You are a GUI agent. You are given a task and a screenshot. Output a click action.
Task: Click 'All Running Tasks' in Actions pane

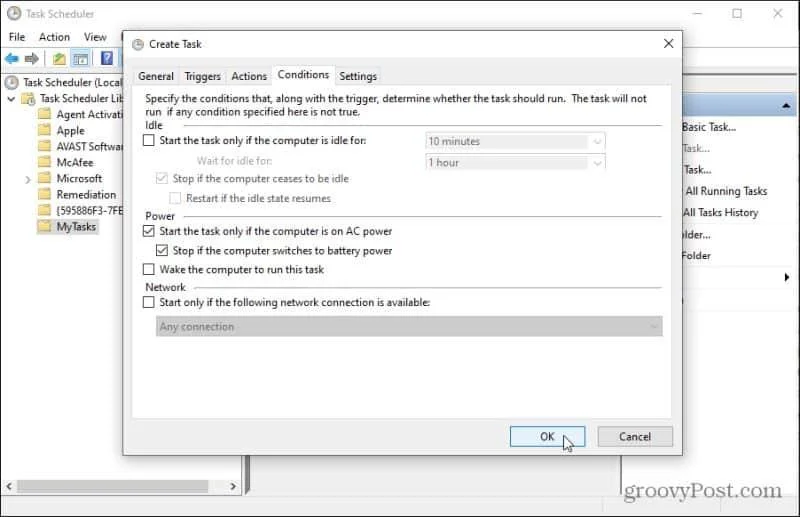(727, 191)
